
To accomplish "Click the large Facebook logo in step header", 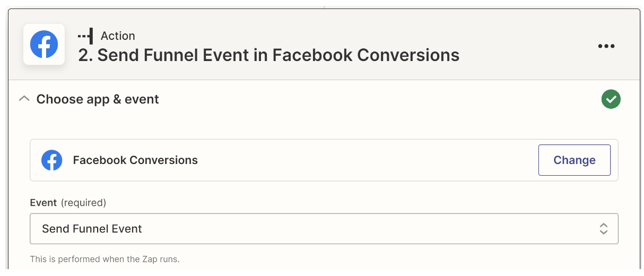I will [44, 45].
